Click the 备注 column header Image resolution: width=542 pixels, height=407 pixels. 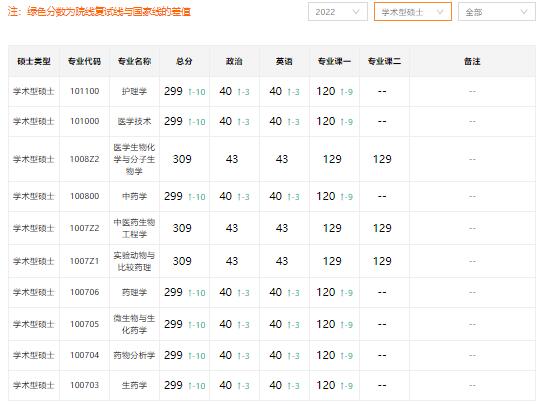click(x=472, y=61)
